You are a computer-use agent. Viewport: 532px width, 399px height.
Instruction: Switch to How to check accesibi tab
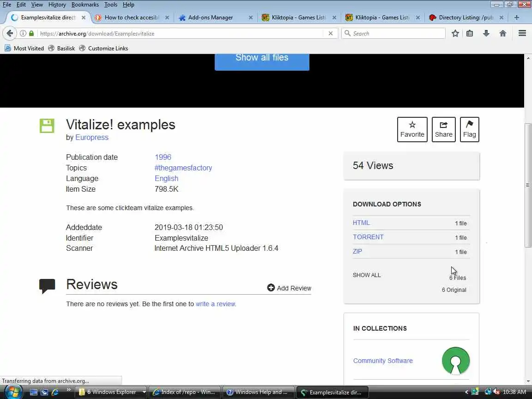(132, 17)
